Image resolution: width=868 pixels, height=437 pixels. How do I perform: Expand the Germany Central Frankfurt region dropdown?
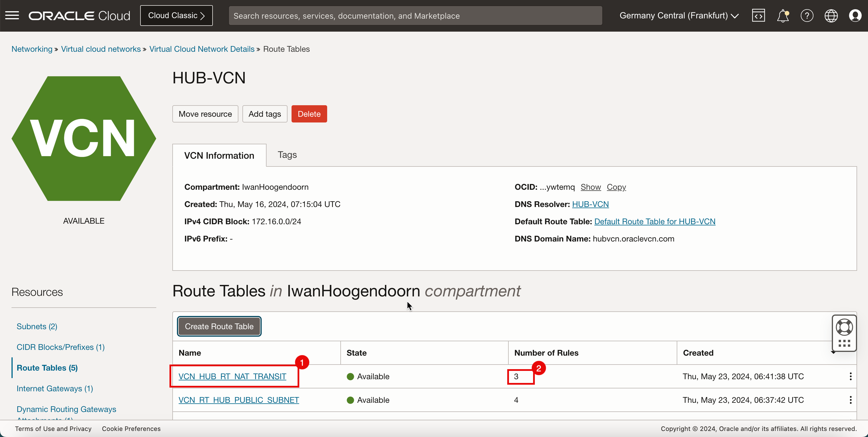tap(679, 16)
